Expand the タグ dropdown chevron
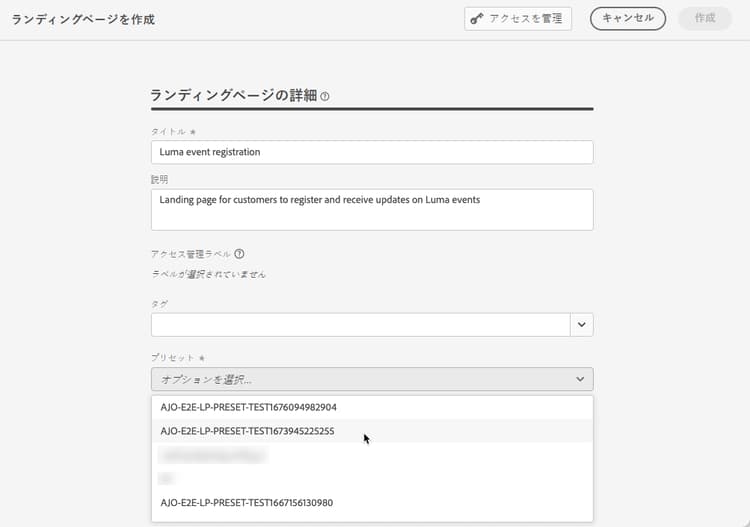750x527 pixels. coord(582,325)
